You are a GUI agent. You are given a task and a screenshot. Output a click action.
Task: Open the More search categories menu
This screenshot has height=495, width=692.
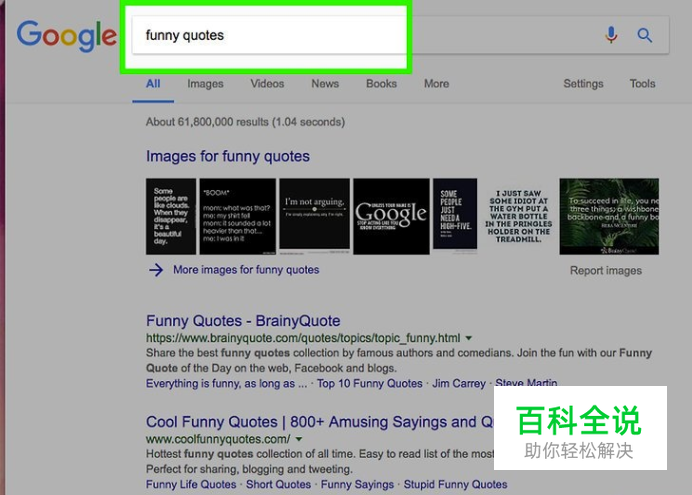[436, 83]
